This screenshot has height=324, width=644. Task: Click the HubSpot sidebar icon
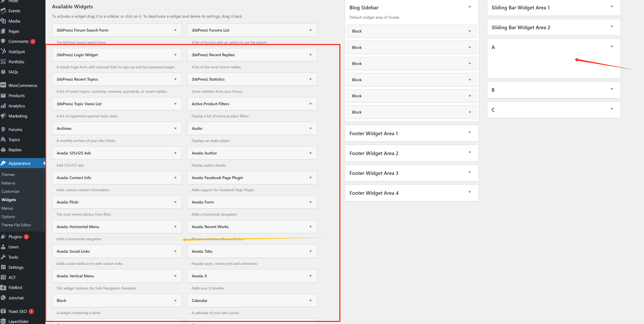pos(3,51)
